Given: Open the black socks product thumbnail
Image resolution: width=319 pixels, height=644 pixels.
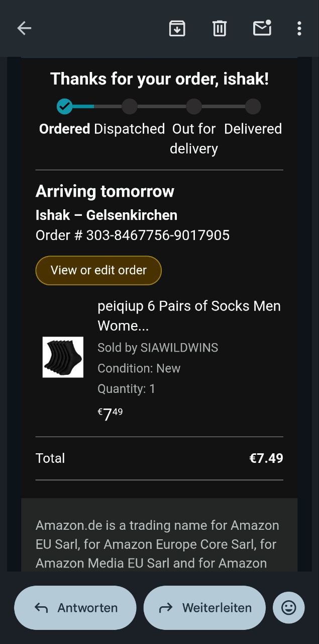Looking at the screenshot, I should [63, 357].
